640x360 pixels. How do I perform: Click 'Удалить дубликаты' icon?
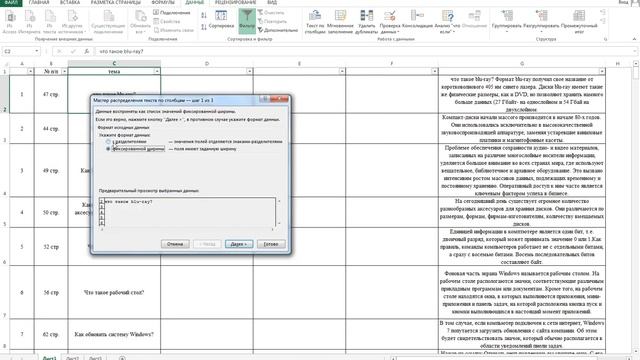click(366, 22)
